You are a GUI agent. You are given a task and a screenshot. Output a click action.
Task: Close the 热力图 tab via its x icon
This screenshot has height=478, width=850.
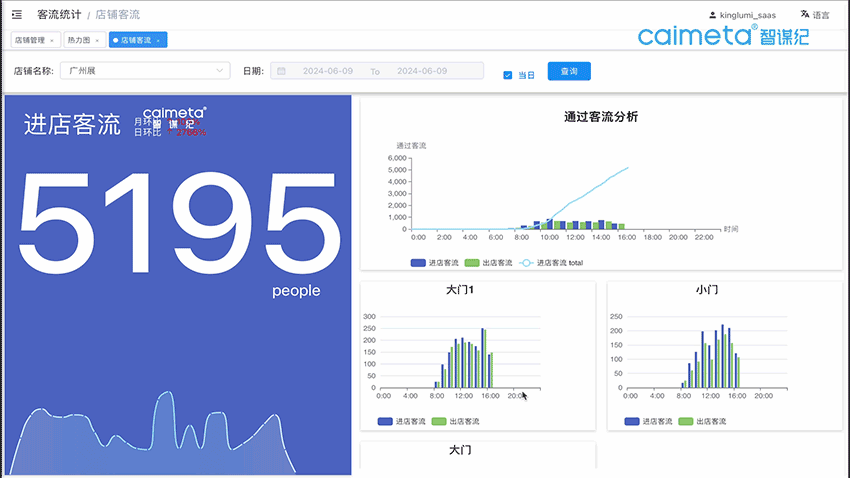97,40
